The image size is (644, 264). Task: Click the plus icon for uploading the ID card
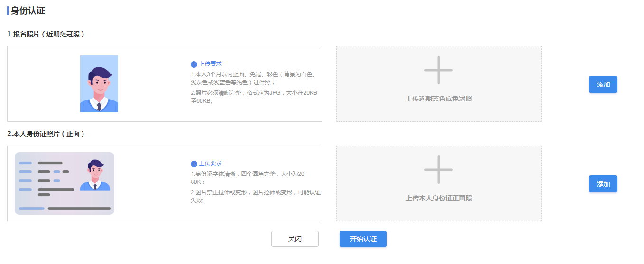point(438,170)
